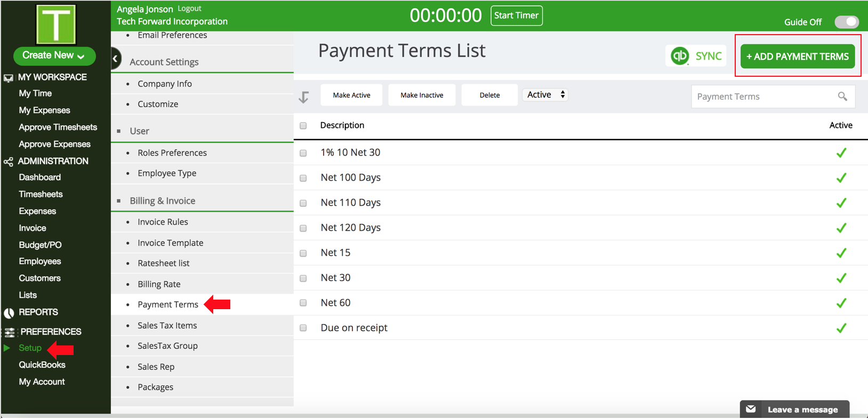Click the sort down-arrow icon

click(304, 97)
